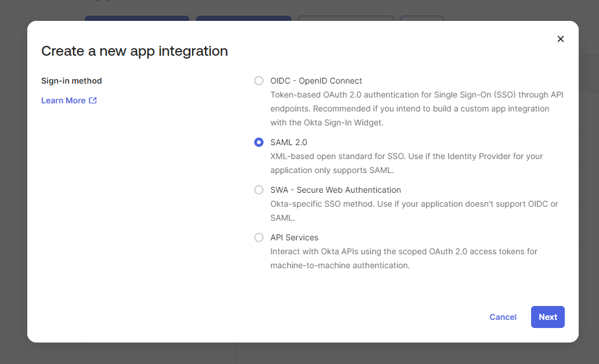Click the dialog title Create a new app integration
Image resolution: width=599 pixels, height=364 pixels.
pos(134,51)
